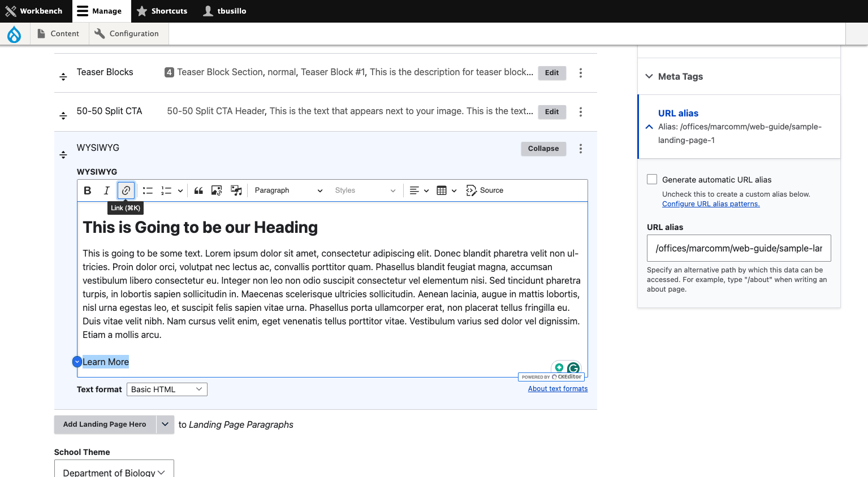Screen dimensions: 868x477
Task: Open the tbusillo user menu
Action: pyautogui.click(x=225, y=11)
